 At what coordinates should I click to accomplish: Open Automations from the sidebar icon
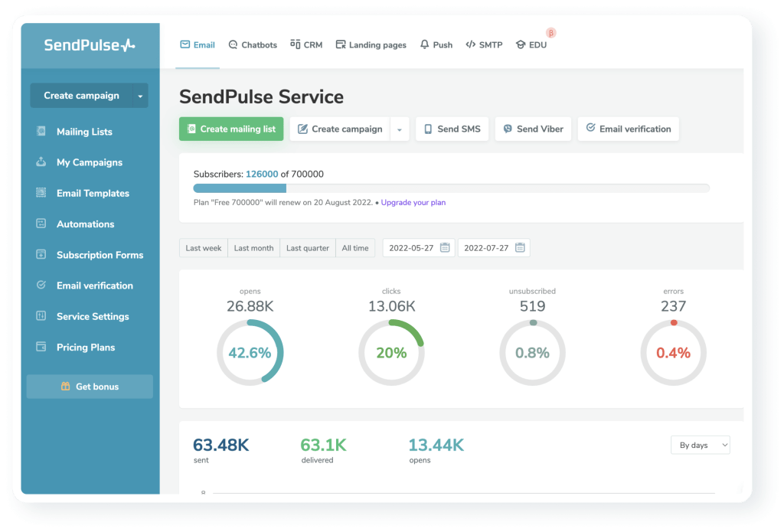click(x=40, y=224)
